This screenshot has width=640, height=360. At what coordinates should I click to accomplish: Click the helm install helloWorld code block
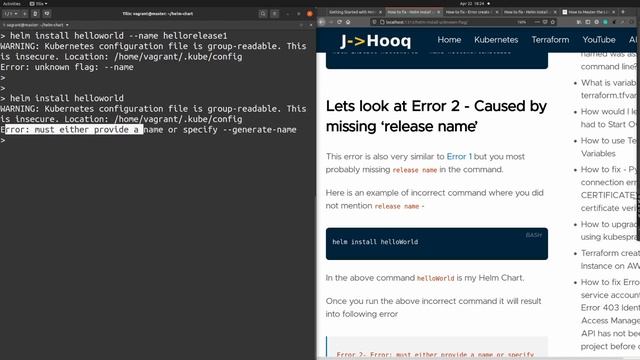[x=437, y=244]
